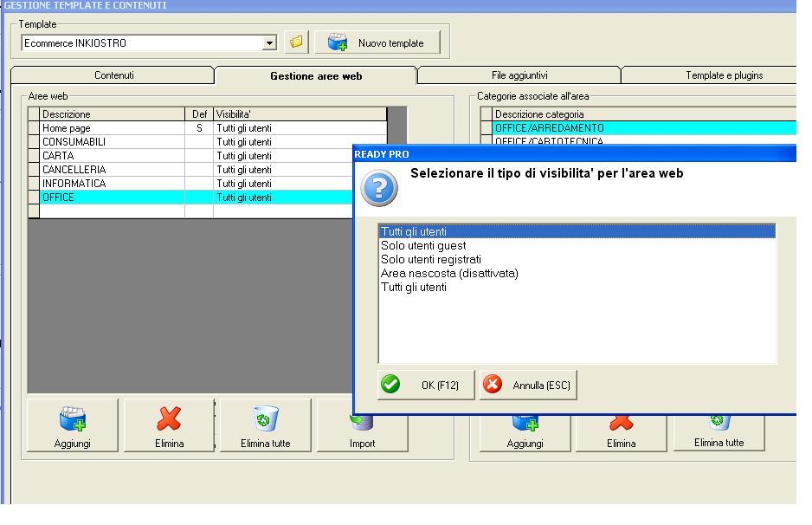This screenshot has width=812, height=525.
Task: Select the CONSUMABILI area row
Action: (207, 141)
